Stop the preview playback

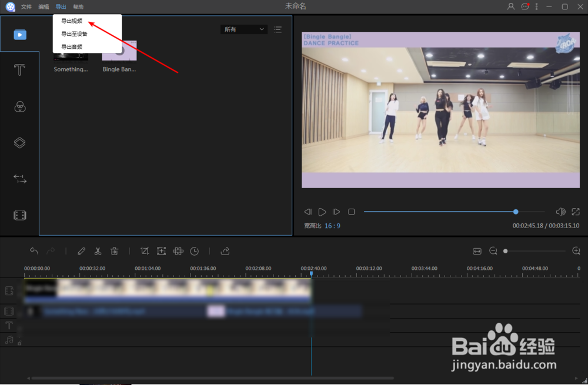352,212
